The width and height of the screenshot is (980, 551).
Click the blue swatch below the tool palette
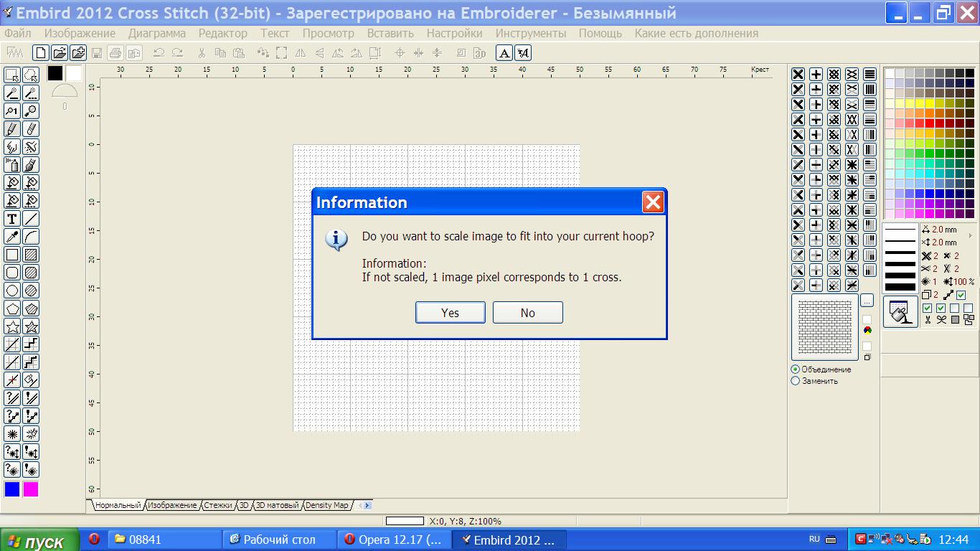[12, 489]
